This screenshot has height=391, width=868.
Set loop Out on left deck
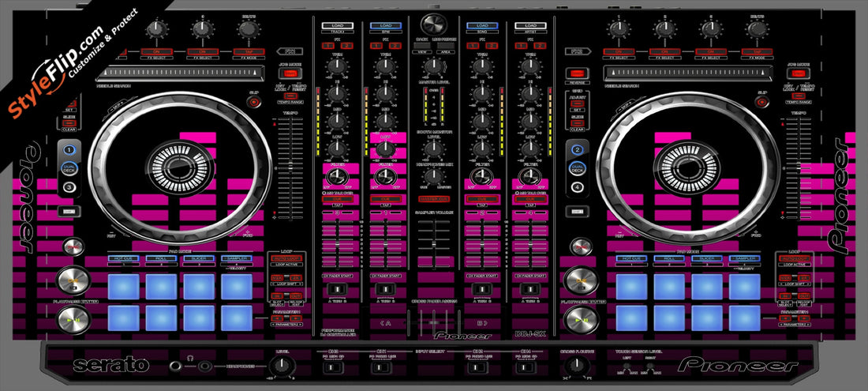pyautogui.click(x=296, y=296)
